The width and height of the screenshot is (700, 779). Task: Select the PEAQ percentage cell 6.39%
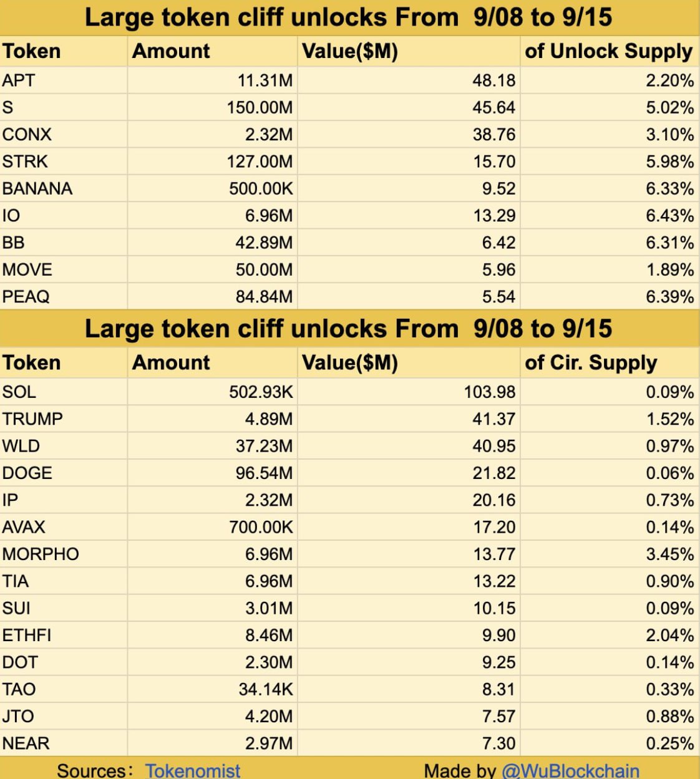(x=610, y=296)
